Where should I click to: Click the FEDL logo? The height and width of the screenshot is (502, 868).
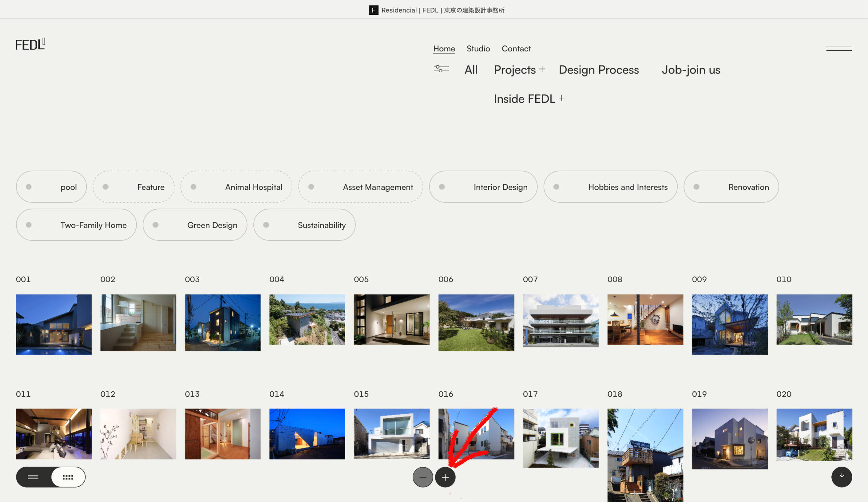(30, 44)
